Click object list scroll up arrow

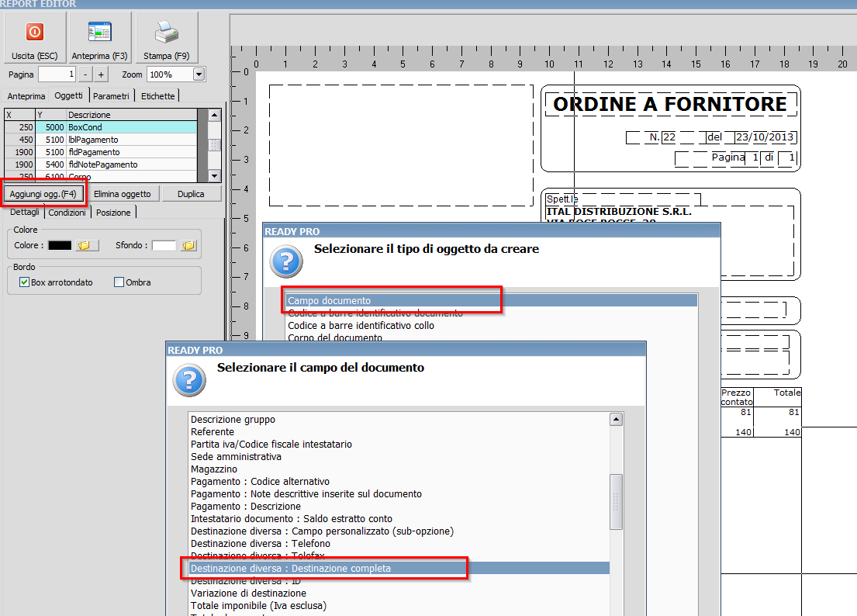pos(214,115)
